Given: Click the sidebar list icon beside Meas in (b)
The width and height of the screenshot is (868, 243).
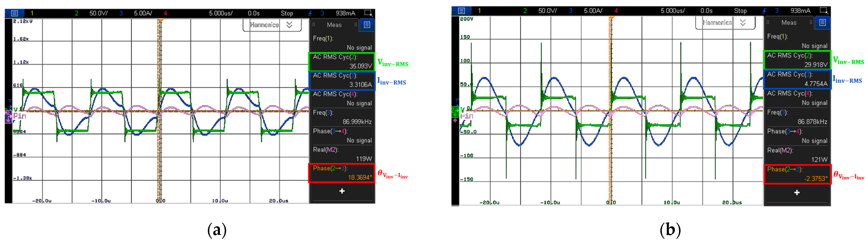Looking at the screenshot, I should (x=822, y=23).
